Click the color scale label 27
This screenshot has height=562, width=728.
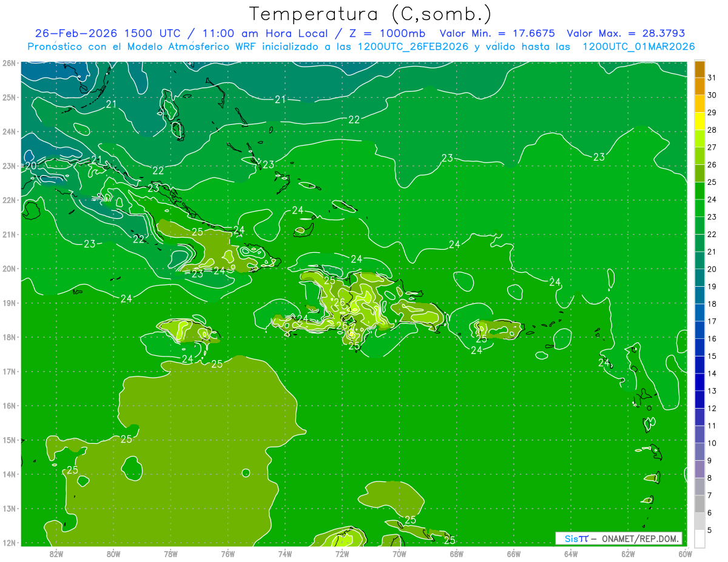712,147
